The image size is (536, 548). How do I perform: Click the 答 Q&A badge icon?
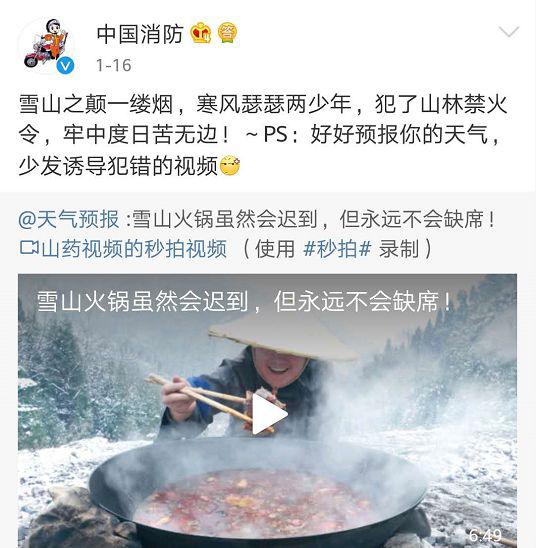tap(227, 33)
